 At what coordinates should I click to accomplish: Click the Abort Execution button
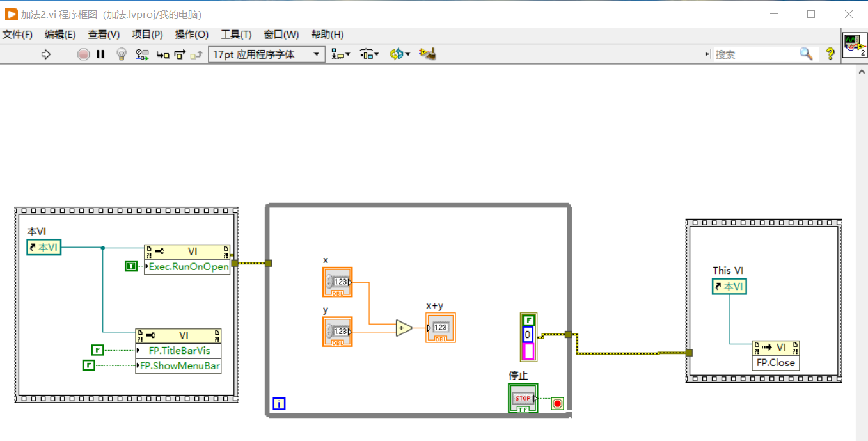[x=83, y=54]
